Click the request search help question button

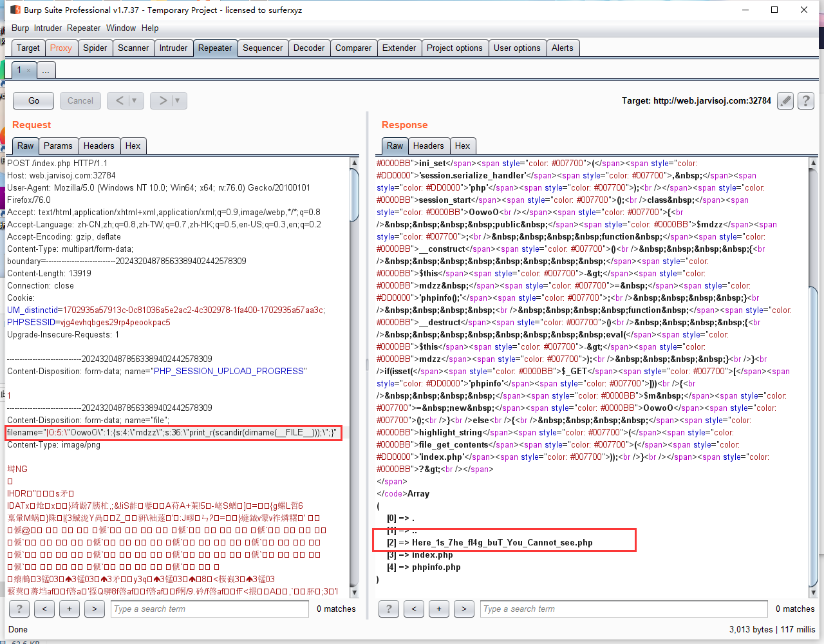[19, 609]
